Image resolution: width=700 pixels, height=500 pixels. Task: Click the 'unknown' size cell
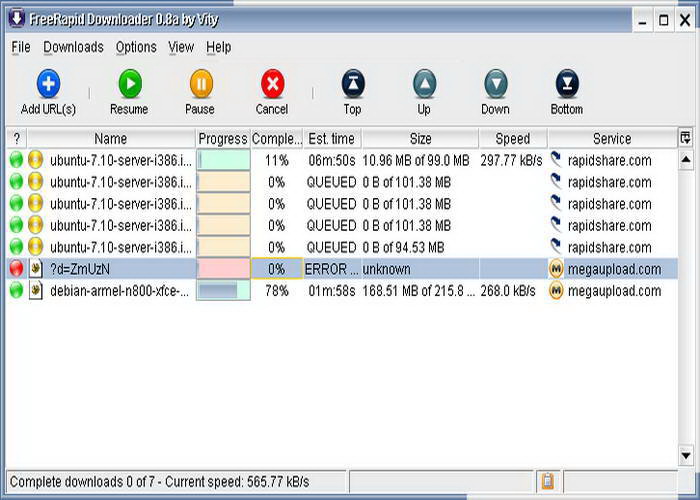click(x=386, y=269)
